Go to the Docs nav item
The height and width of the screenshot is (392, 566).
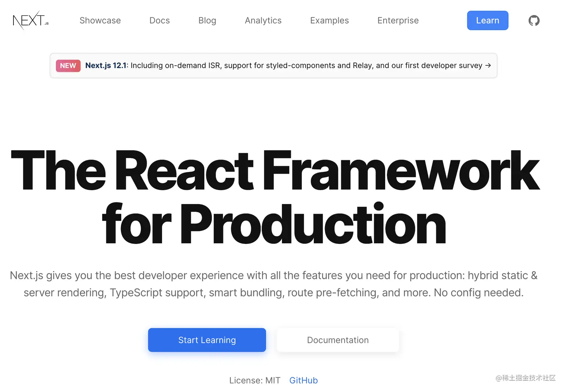point(159,21)
